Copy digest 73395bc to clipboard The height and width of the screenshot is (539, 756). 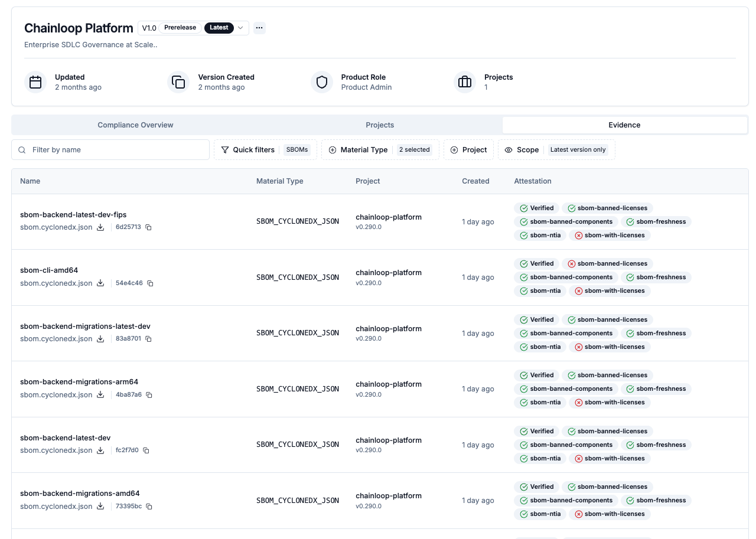pyautogui.click(x=149, y=507)
